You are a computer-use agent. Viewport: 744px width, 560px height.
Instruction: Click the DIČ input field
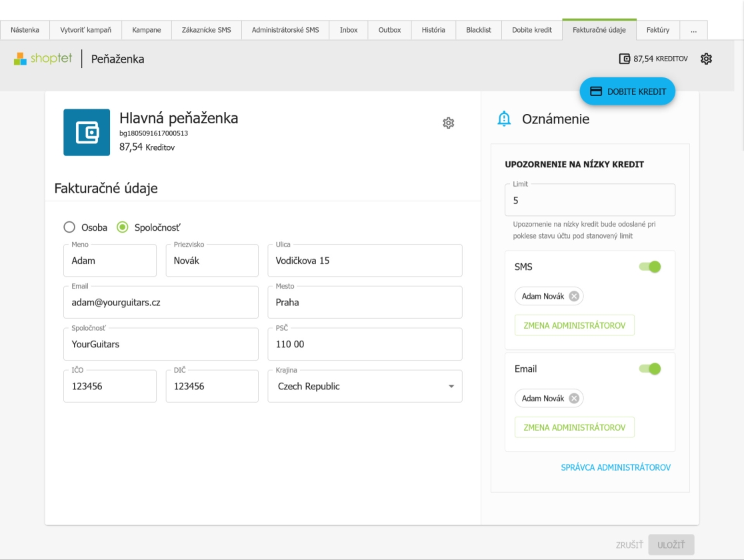click(x=212, y=386)
